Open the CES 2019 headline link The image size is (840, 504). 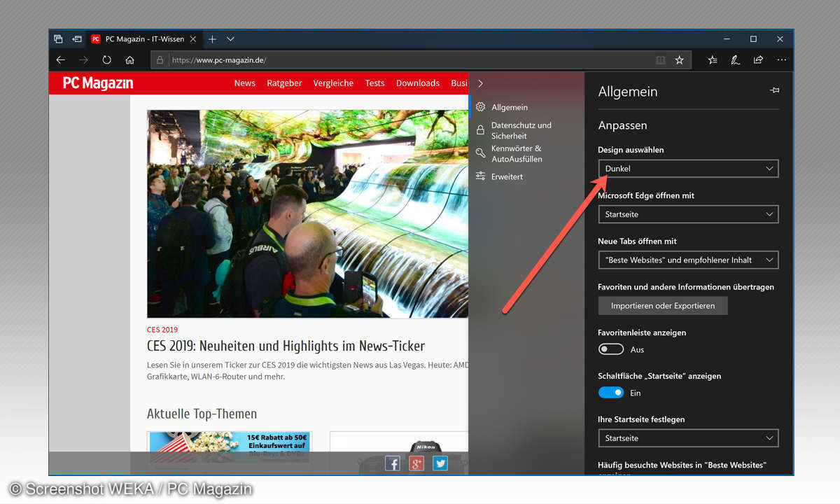pos(286,346)
